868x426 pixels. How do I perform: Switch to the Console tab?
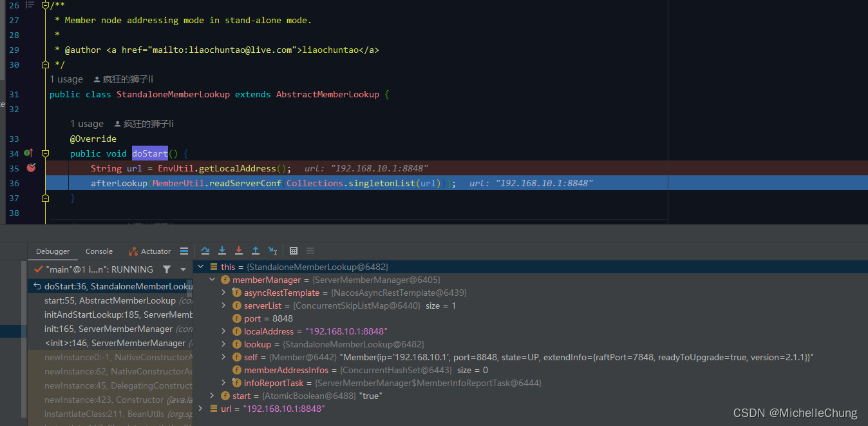(99, 251)
